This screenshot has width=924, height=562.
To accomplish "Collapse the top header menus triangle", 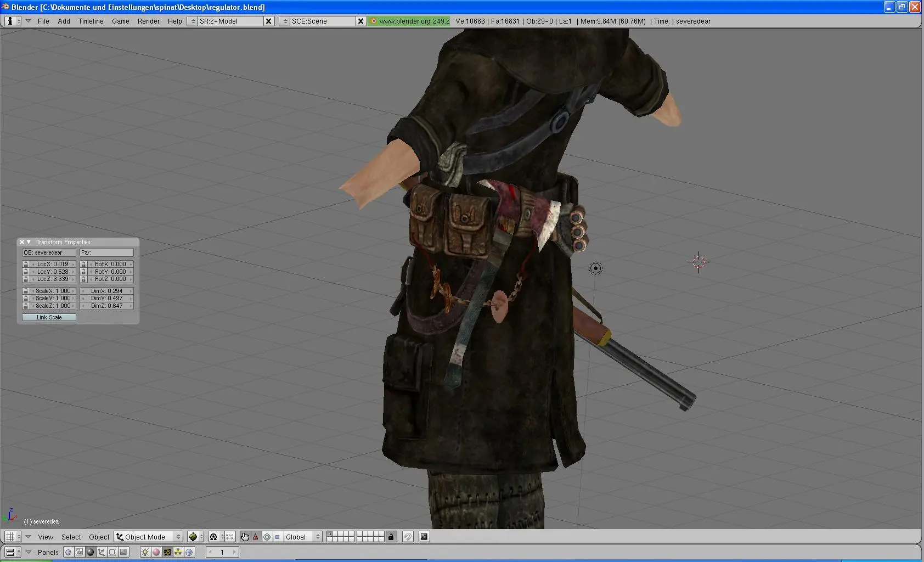I will click(x=28, y=21).
